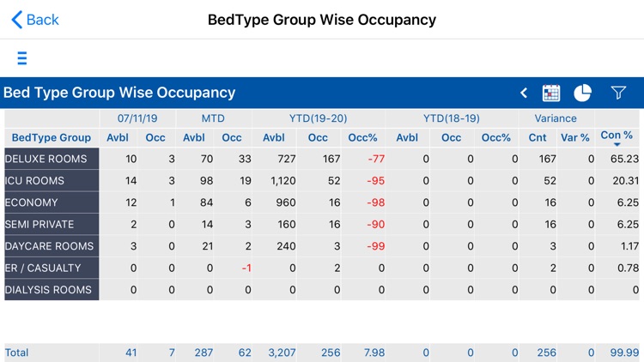
Task: Select the ER / CASUALTY row
Action: [52, 268]
